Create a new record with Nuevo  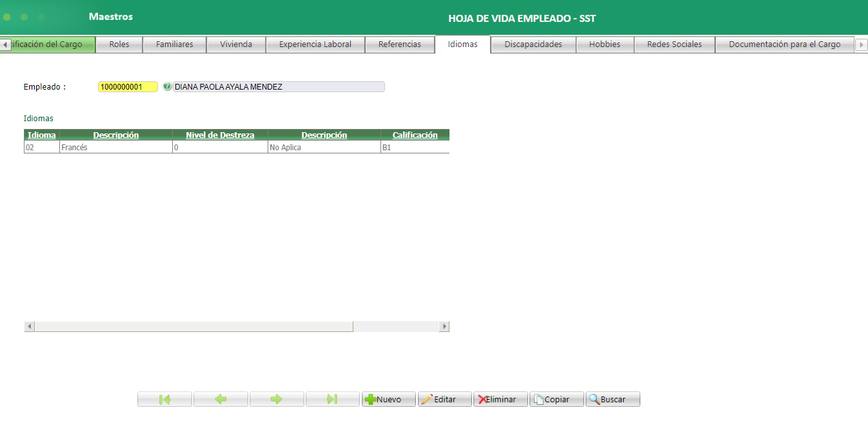tap(388, 399)
